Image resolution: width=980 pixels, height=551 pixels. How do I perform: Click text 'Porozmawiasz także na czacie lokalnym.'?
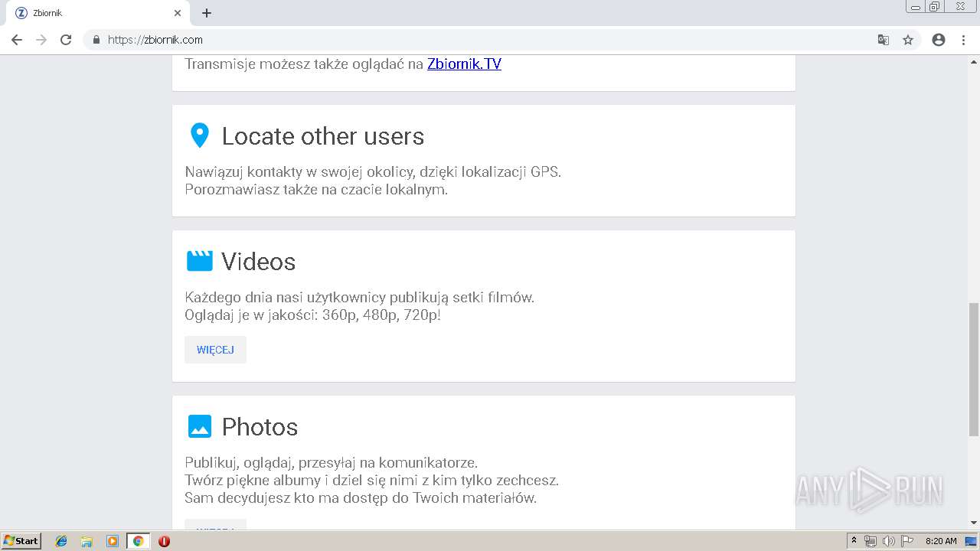pyautogui.click(x=316, y=190)
